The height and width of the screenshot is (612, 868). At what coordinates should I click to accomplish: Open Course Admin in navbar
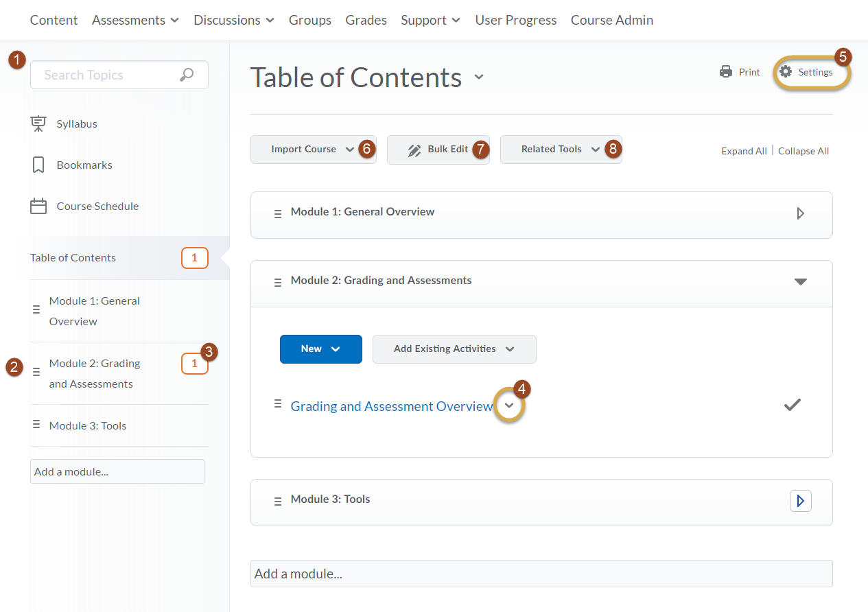click(612, 20)
